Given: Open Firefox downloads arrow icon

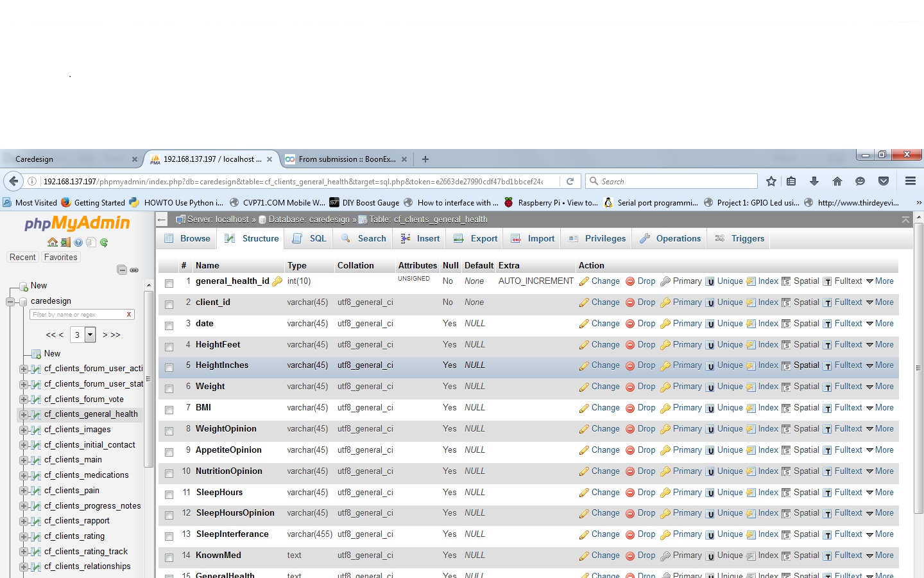Looking at the screenshot, I should 814,181.
